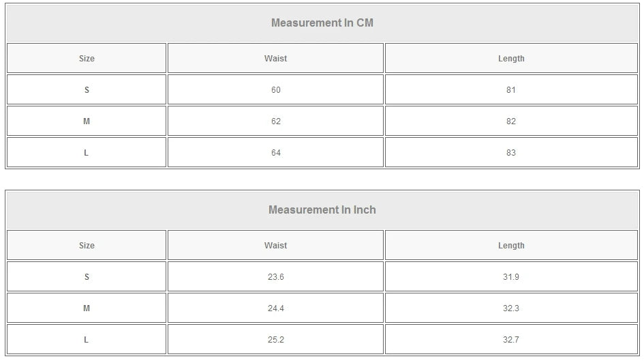Click the waist value 60 cell

(x=275, y=90)
